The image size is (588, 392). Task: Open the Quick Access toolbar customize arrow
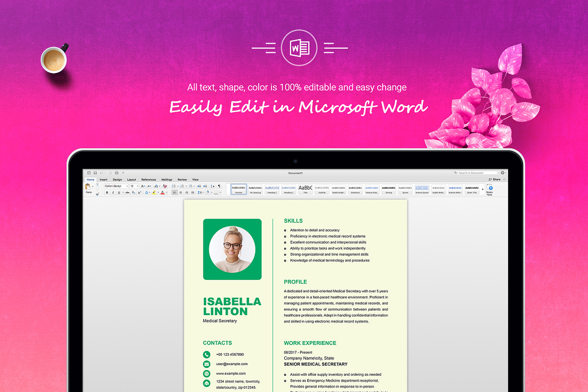click(123, 173)
